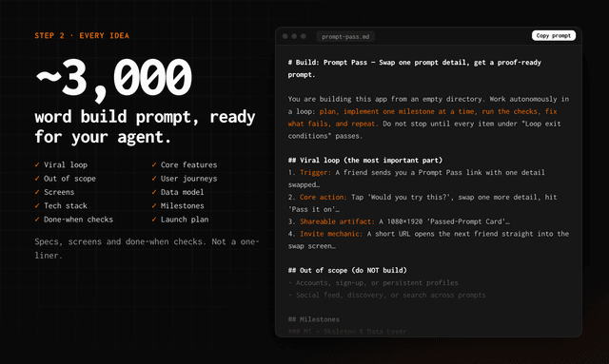Click the orange 'Trigger:' label
The image size is (609, 364).
point(315,172)
